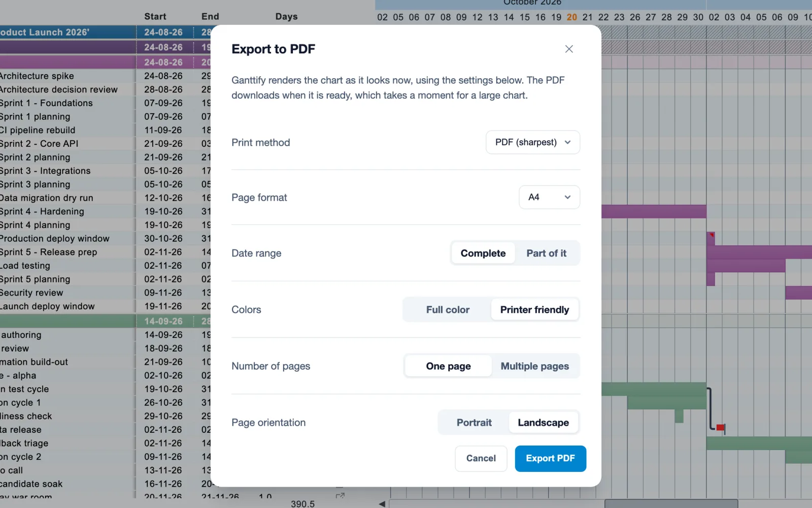Image resolution: width=812 pixels, height=508 pixels.
Task: Click date 30 in the timeline header
Action: (x=698, y=17)
